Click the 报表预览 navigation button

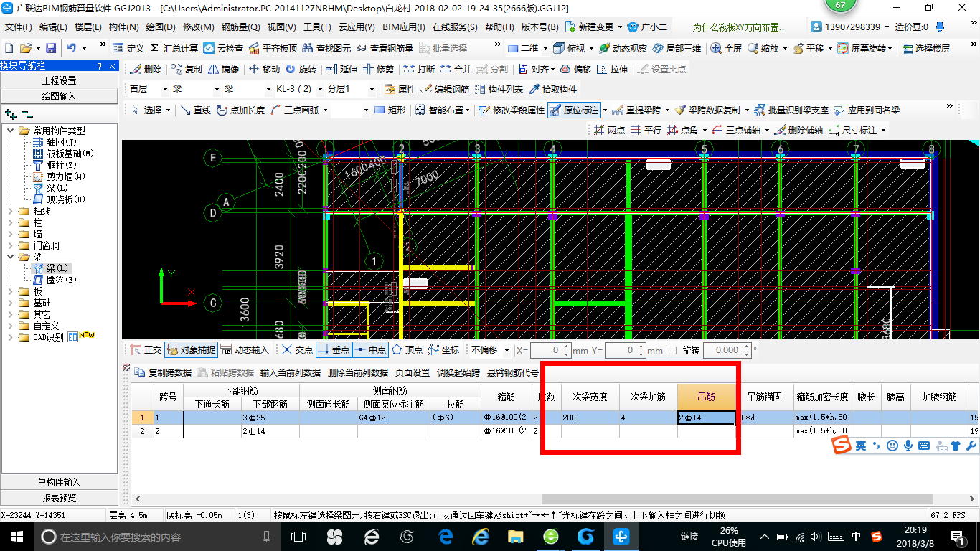[x=59, y=498]
